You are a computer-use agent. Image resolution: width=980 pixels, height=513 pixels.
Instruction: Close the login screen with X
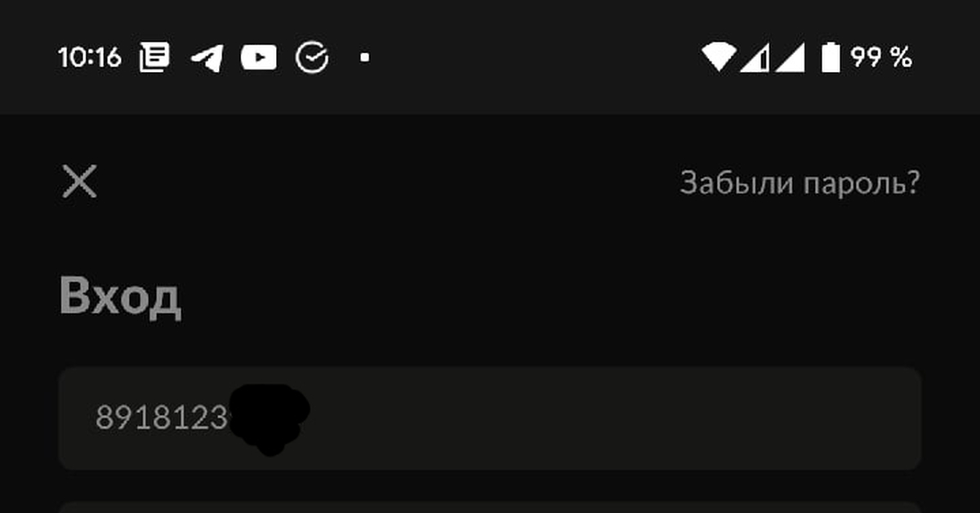coord(80,181)
